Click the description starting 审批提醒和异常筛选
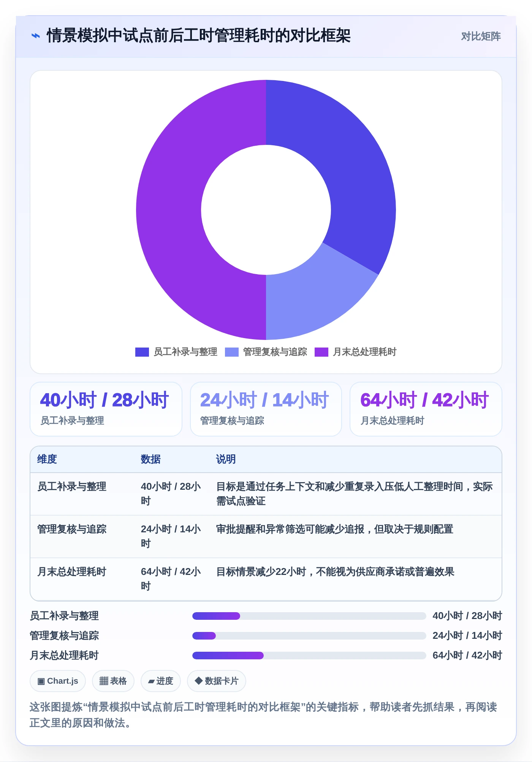Image resolution: width=532 pixels, height=762 pixels. pos(334,529)
